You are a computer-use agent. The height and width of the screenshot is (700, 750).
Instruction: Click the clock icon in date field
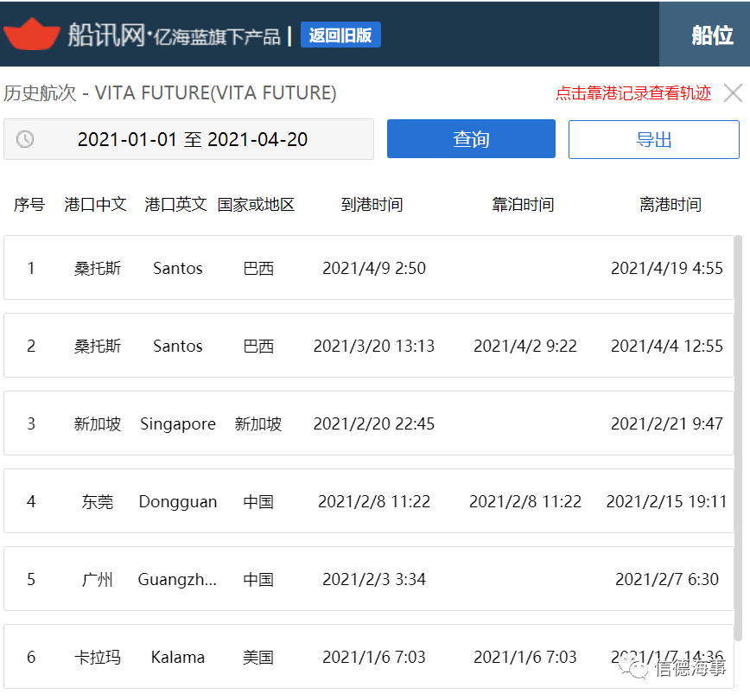tap(25, 139)
